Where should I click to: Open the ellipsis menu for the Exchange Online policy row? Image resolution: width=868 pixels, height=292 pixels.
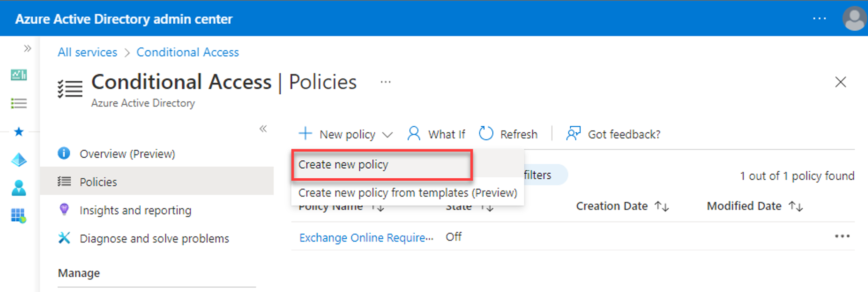tap(842, 236)
